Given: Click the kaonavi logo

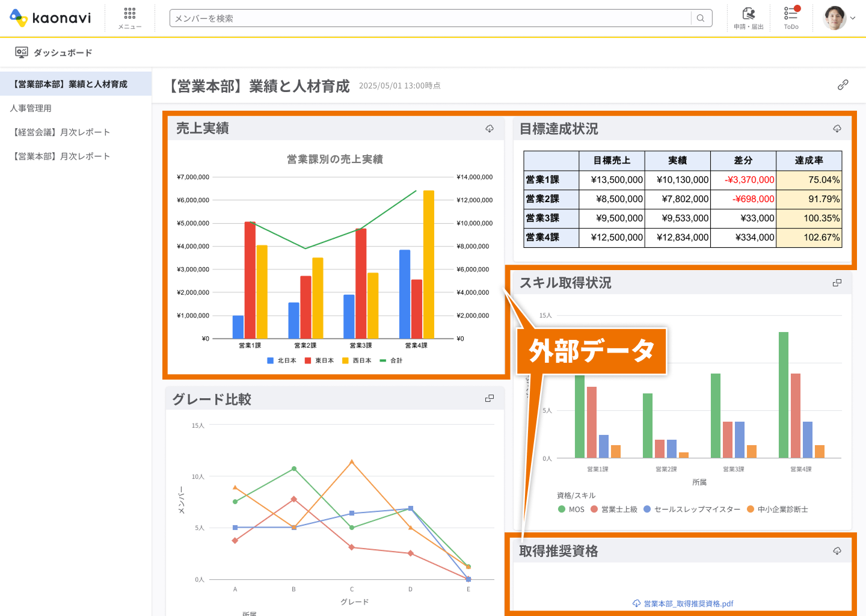Looking at the screenshot, I should tap(51, 18).
